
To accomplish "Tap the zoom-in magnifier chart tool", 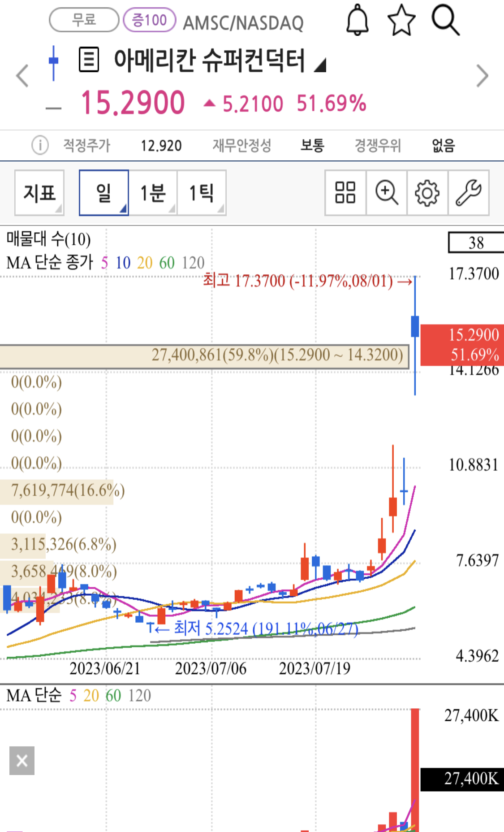I will pos(387,193).
